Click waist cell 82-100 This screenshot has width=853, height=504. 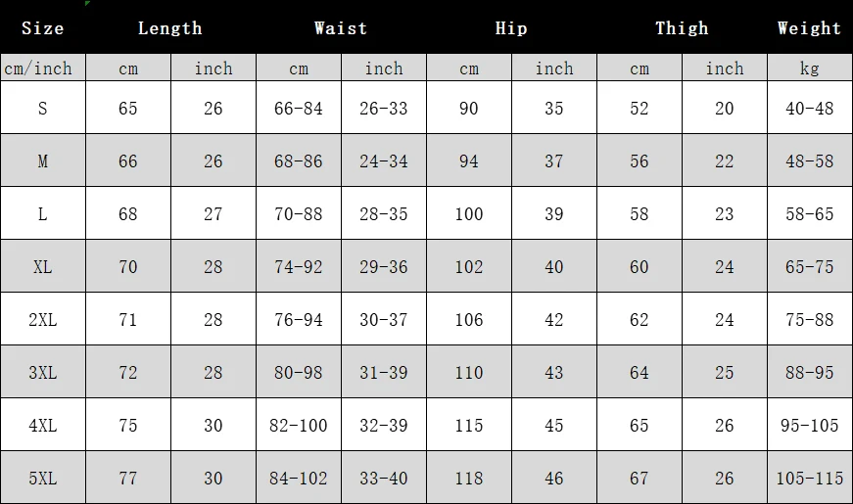click(298, 425)
